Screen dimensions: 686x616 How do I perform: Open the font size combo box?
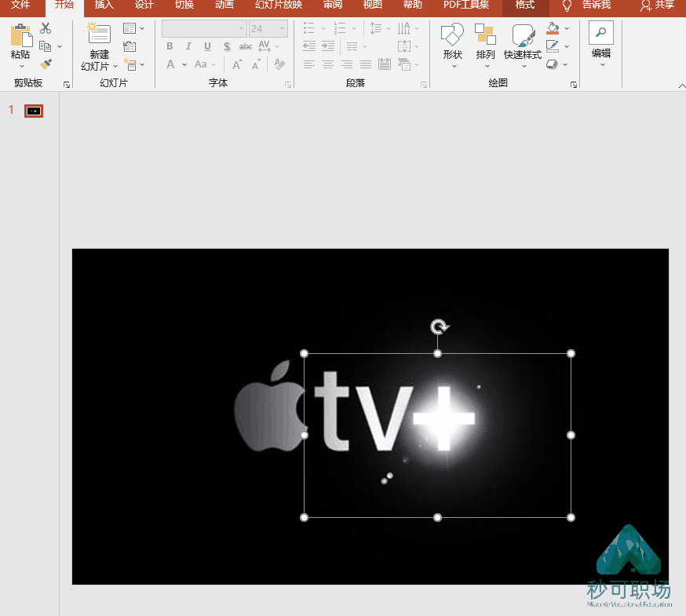click(268, 28)
